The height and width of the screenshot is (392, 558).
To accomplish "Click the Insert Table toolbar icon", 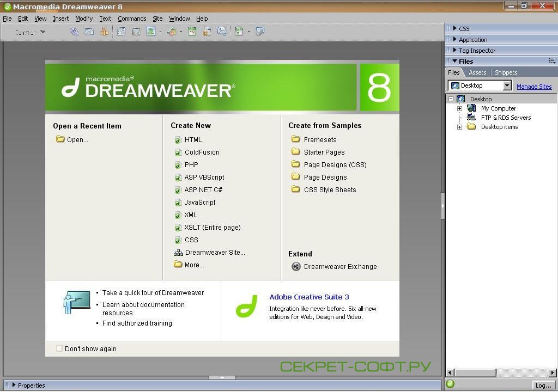I will pos(122,32).
